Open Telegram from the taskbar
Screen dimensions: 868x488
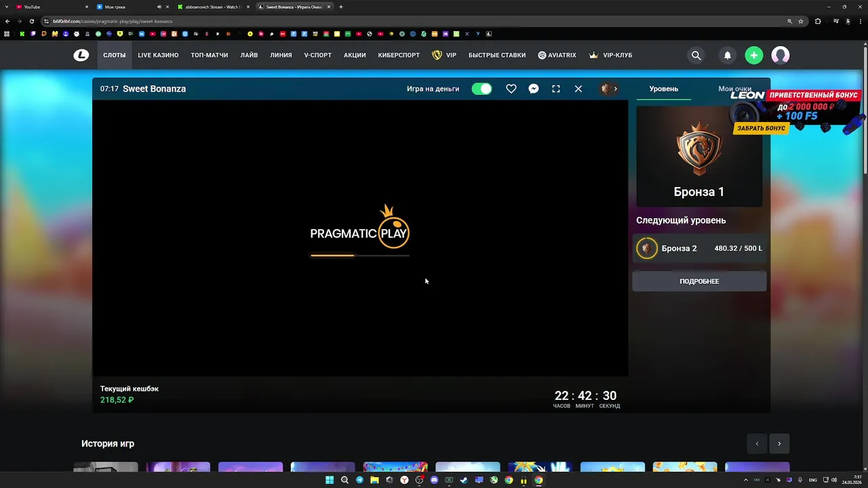coord(359,480)
